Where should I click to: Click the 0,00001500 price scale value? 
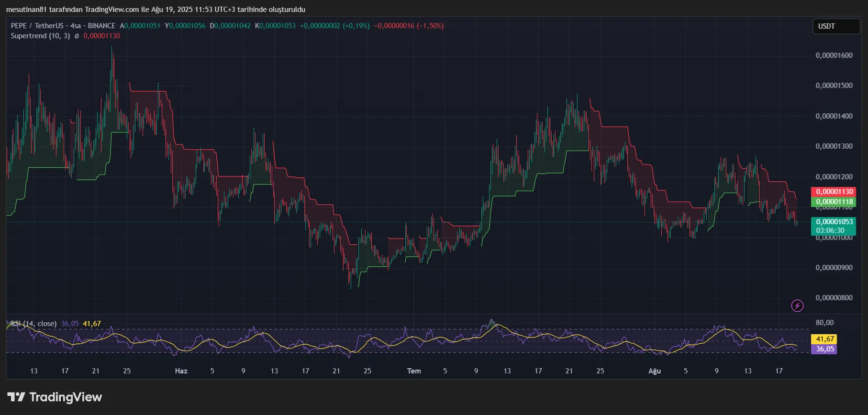point(834,86)
